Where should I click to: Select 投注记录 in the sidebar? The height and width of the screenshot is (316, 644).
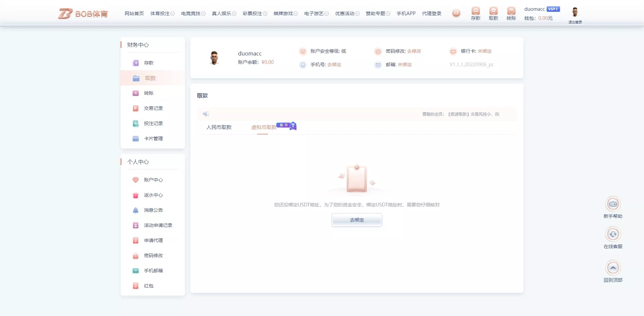tap(153, 123)
